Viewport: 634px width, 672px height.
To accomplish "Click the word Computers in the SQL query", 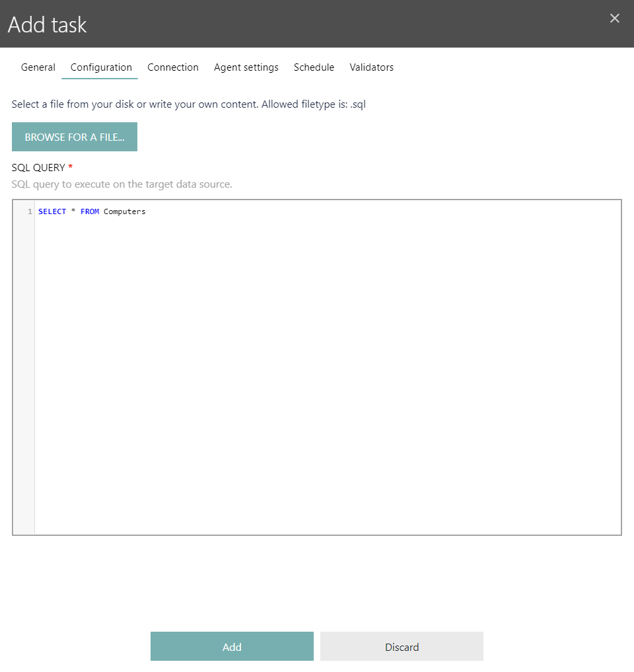I will 124,211.
